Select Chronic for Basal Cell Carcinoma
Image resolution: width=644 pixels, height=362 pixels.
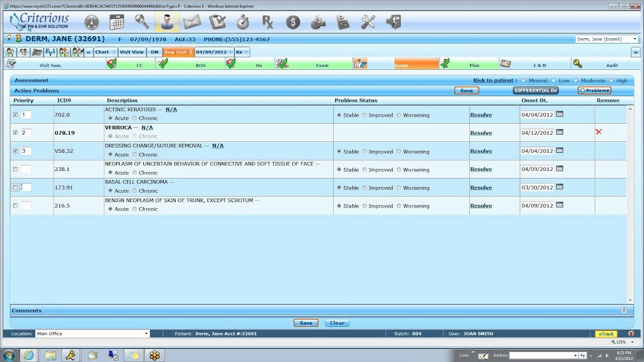(x=134, y=191)
